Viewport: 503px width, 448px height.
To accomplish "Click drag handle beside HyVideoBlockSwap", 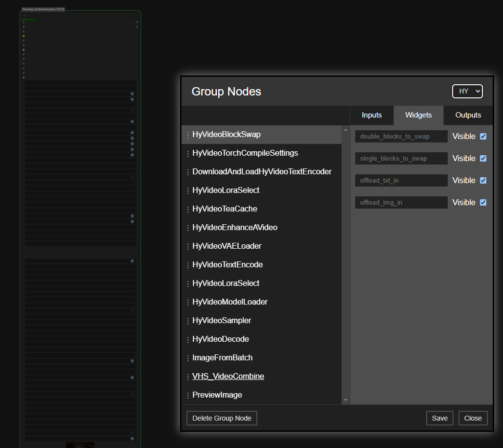I will pyautogui.click(x=188, y=135).
